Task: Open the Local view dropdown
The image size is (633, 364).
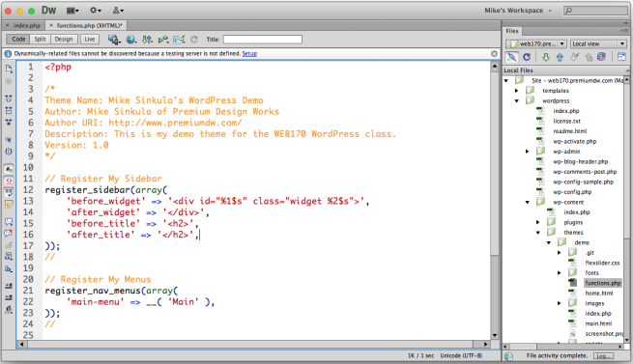Action: pyautogui.click(x=598, y=43)
